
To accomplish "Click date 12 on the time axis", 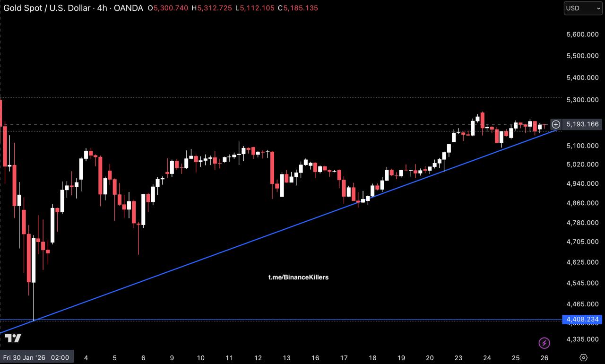I will (258, 358).
